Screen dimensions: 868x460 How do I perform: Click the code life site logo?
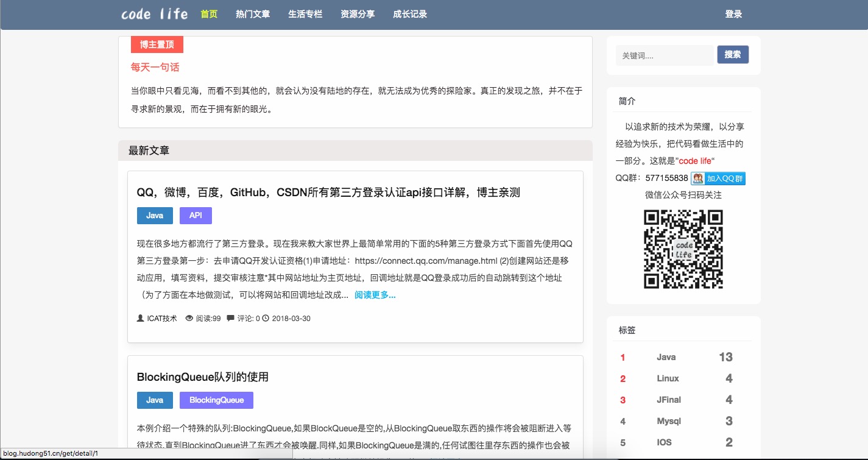[154, 14]
